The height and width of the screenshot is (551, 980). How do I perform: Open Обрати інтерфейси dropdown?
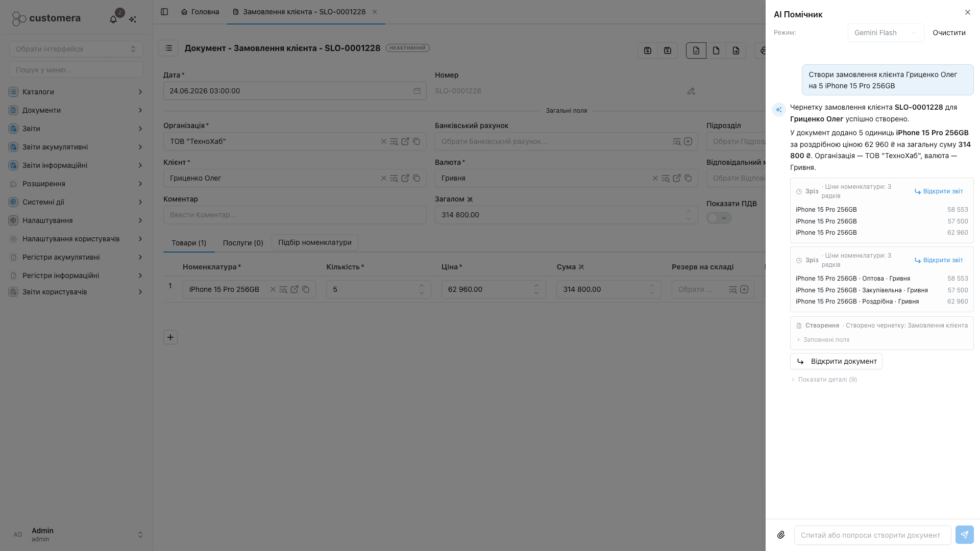(x=76, y=49)
